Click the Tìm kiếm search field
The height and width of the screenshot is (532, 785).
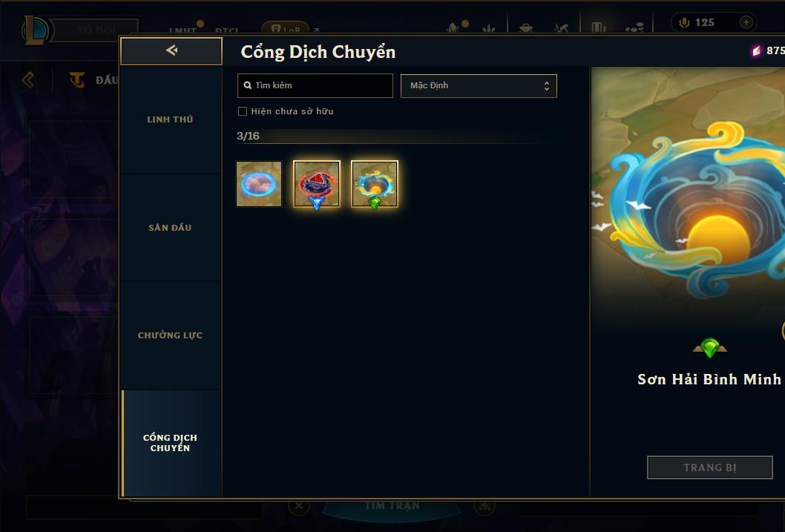[x=315, y=85]
